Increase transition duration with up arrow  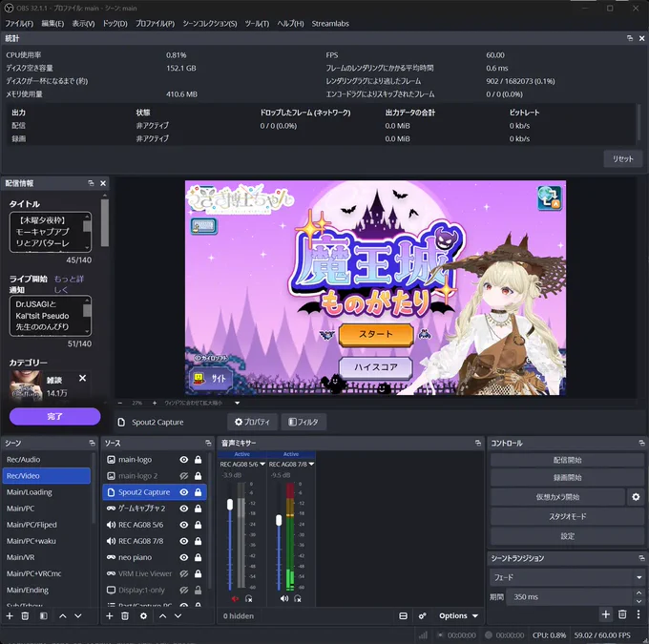pyautogui.click(x=639, y=593)
